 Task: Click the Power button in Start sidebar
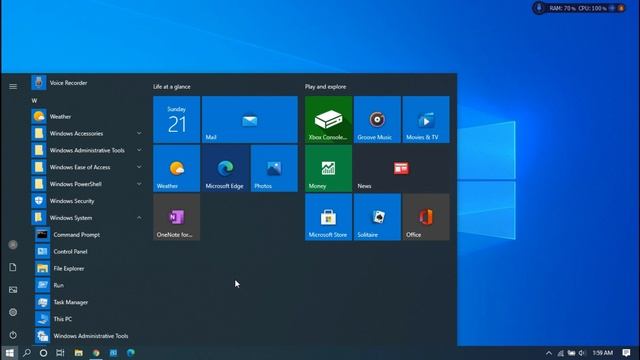(x=13, y=335)
